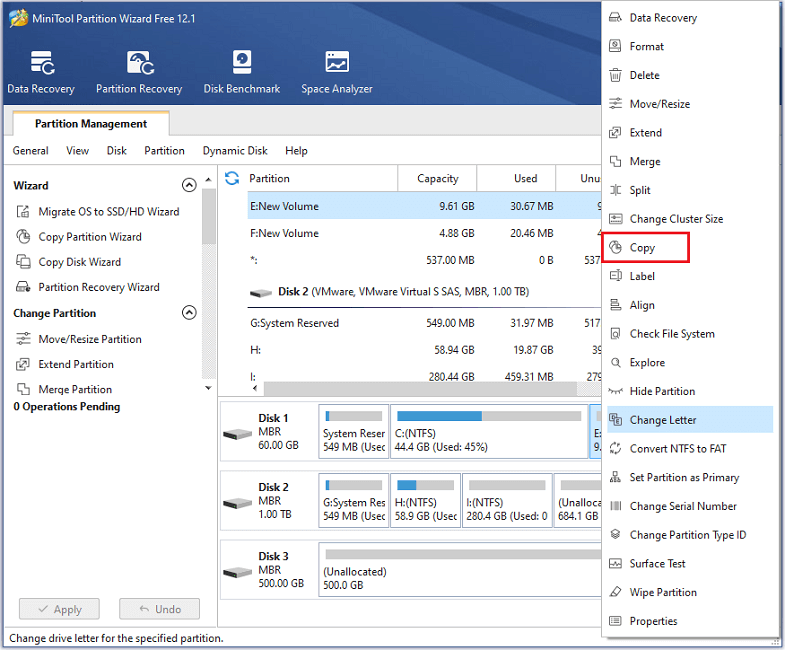Open the View menu
The width and height of the screenshot is (785, 650).
(78, 151)
